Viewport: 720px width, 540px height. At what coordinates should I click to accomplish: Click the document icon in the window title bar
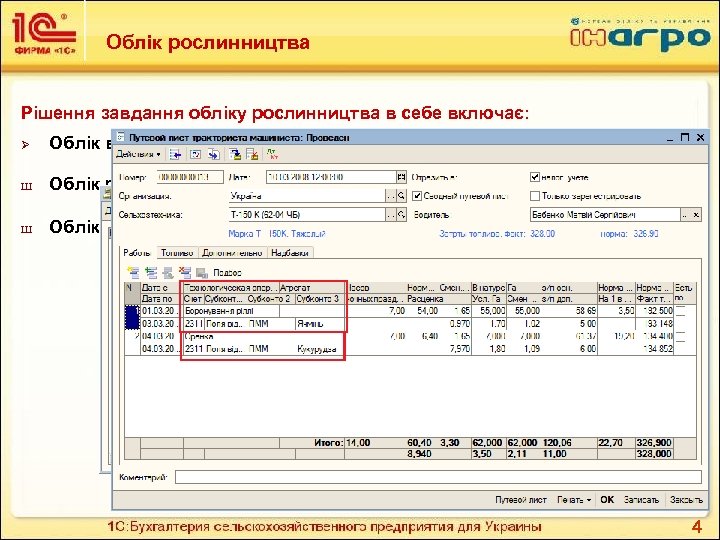click(x=121, y=137)
